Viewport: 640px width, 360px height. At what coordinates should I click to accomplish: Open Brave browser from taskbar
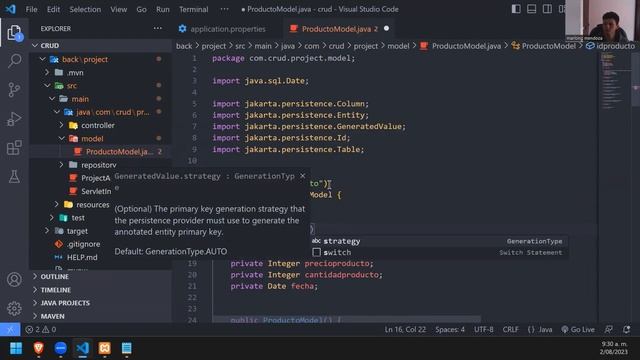[x=38, y=348]
